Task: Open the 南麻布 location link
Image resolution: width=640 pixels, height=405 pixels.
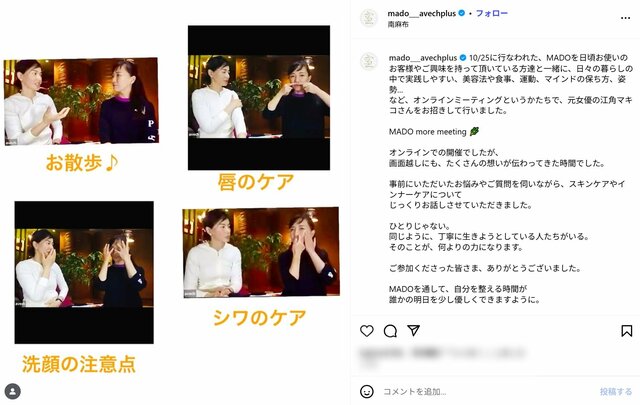Action: [x=398, y=24]
